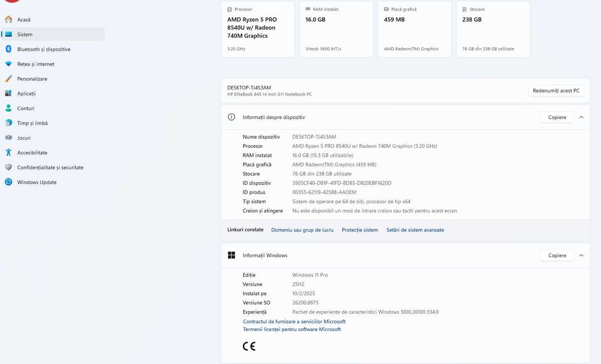
Task: Open Termenii licenței pentru software Microsoft
Action: click(291, 329)
